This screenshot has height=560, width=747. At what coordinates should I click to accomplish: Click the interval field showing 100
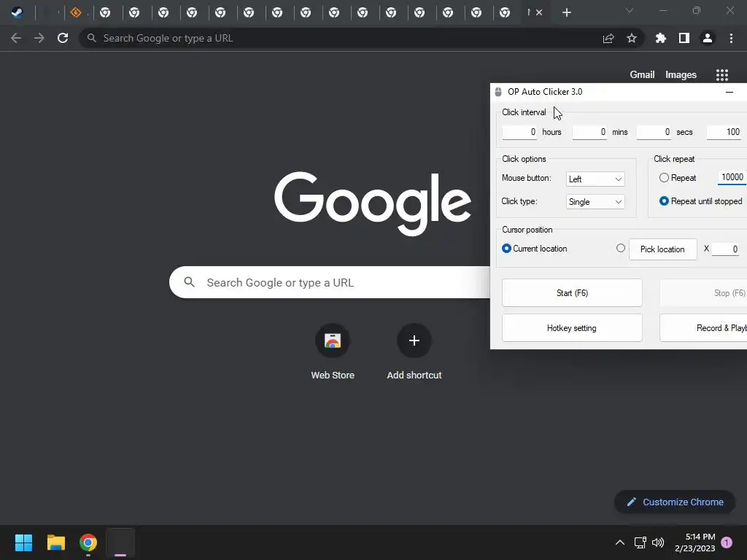click(724, 132)
